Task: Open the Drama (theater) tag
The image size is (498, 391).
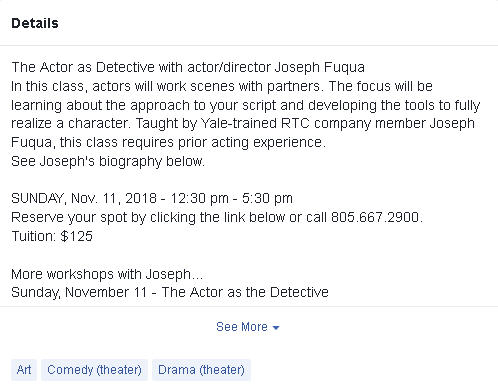Action: (x=201, y=370)
